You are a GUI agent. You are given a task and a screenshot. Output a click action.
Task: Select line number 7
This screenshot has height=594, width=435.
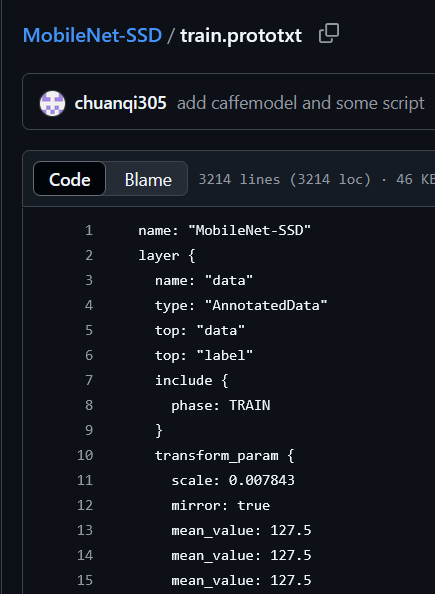[89, 380]
